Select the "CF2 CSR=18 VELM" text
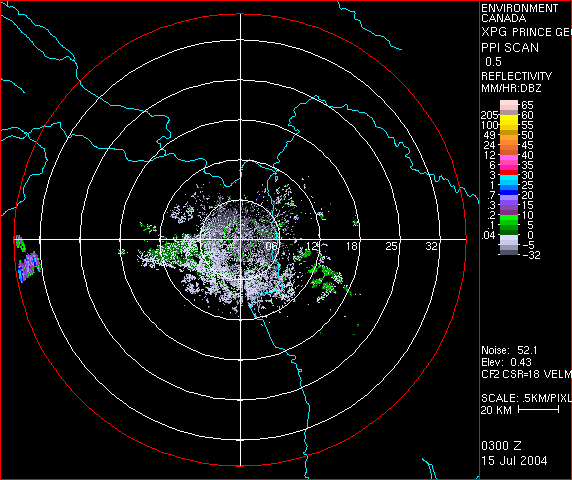This screenshot has height=480, width=572. coord(526,374)
